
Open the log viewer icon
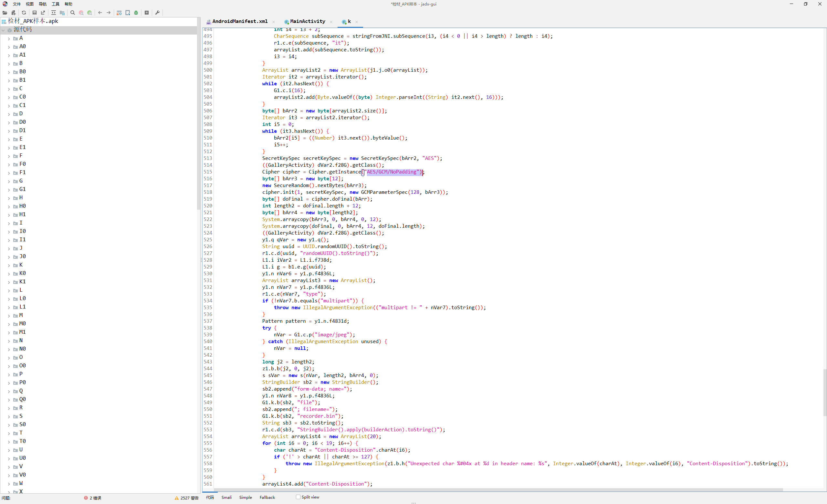coord(147,13)
